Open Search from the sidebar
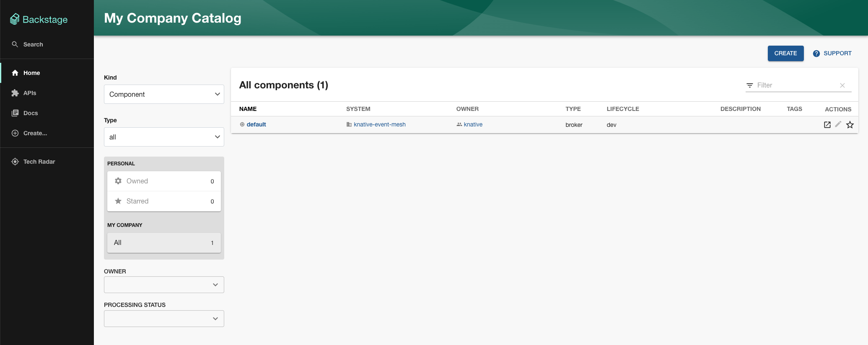 pyautogui.click(x=33, y=44)
